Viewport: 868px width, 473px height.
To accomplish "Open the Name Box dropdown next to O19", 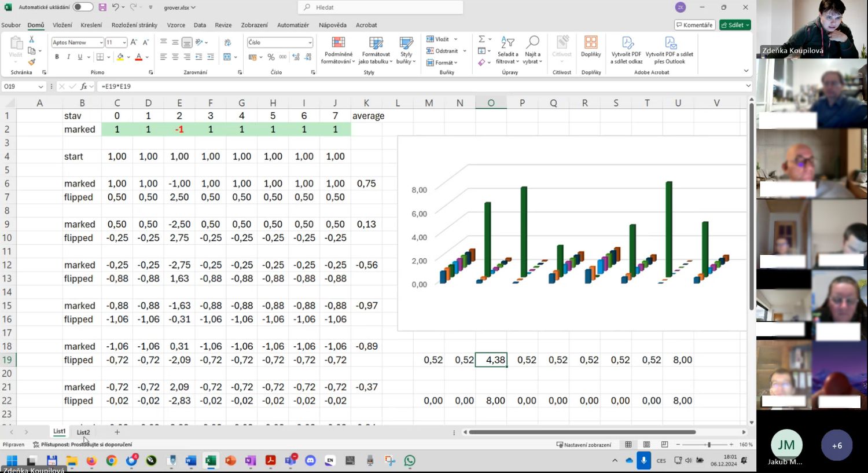I will pos(41,86).
